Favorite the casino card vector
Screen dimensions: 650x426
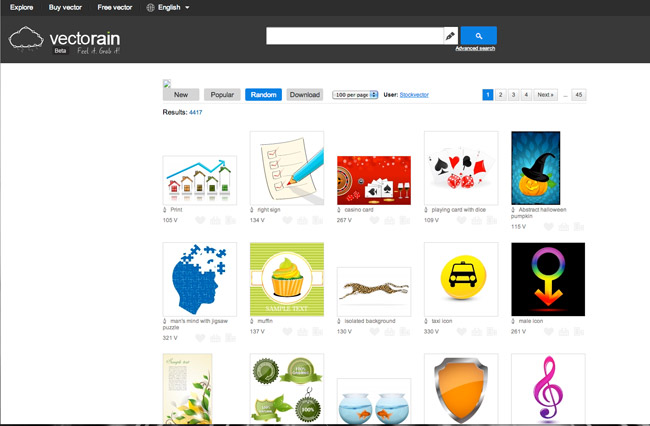pyautogui.click(x=374, y=220)
